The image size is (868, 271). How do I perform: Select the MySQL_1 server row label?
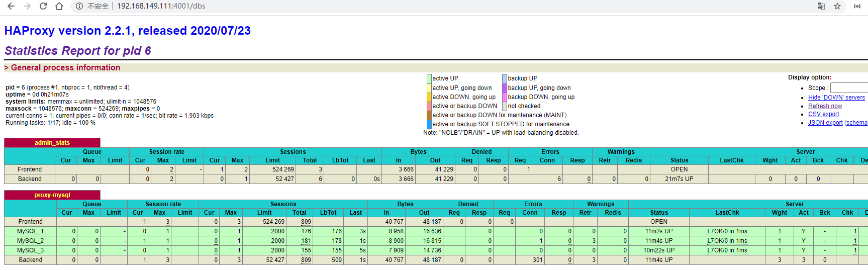[x=30, y=231]
